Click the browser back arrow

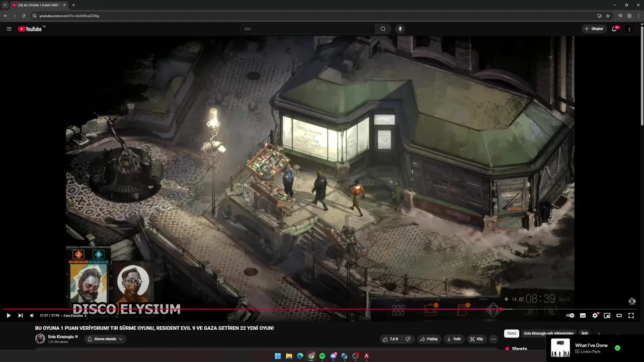pyautogui.click(x=6, y=16)
